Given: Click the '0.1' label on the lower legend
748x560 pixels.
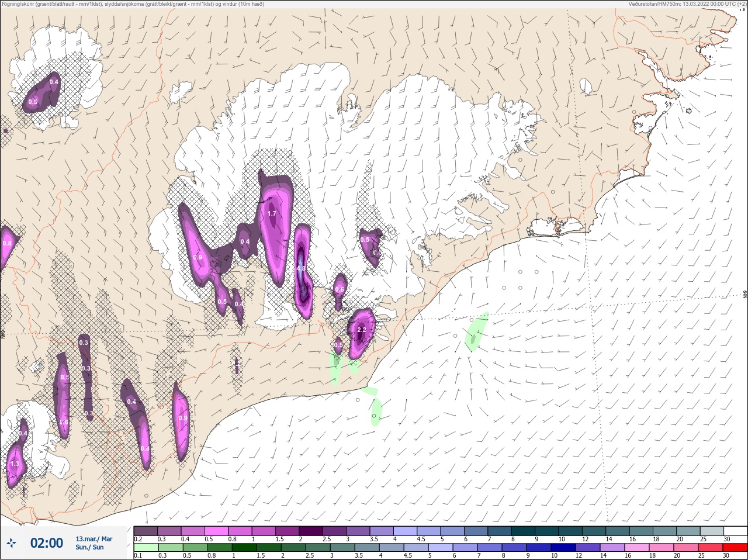Looking at the screenshot, I should 138,556.
